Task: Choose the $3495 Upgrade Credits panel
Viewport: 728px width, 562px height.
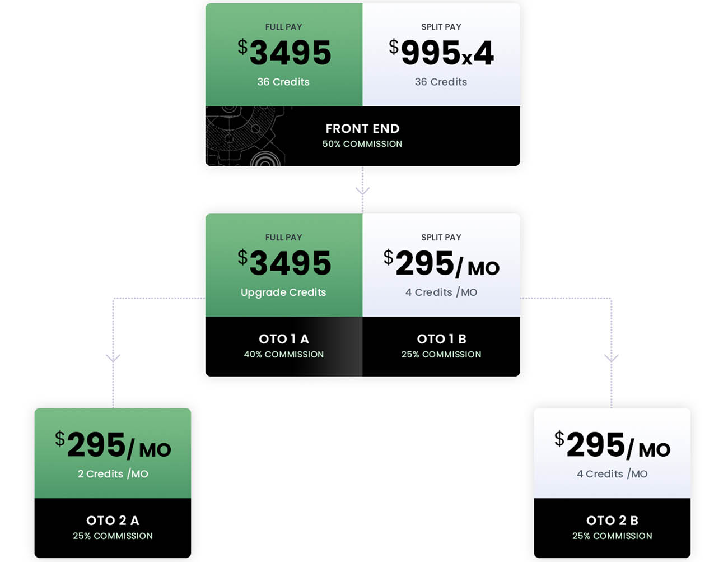Action: (284, 265)
